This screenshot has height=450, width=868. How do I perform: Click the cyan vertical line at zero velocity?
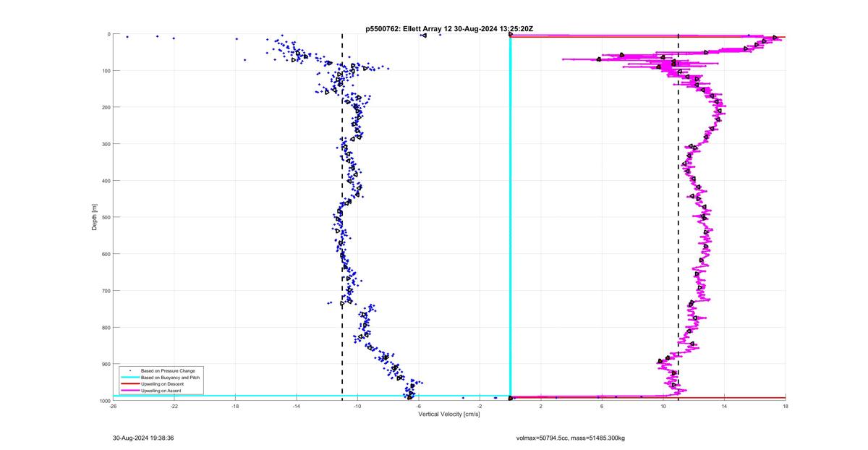pyautogui.click(x=511, y=217)
